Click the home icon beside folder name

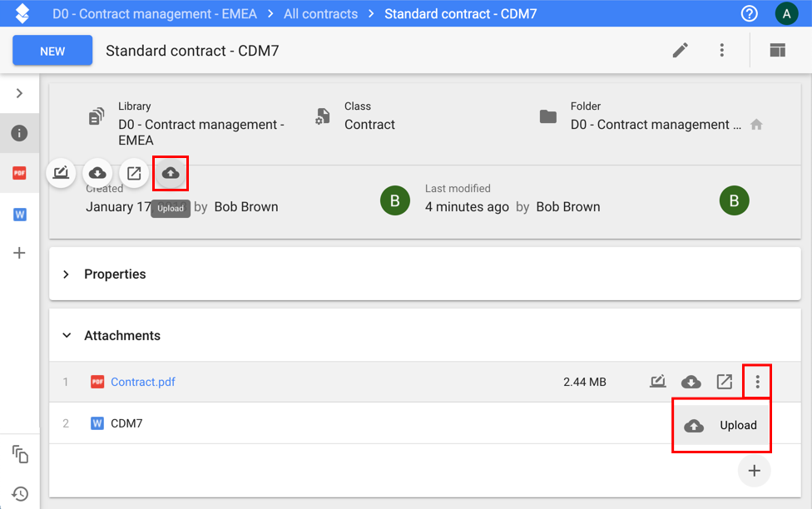(x=756, y=124)
